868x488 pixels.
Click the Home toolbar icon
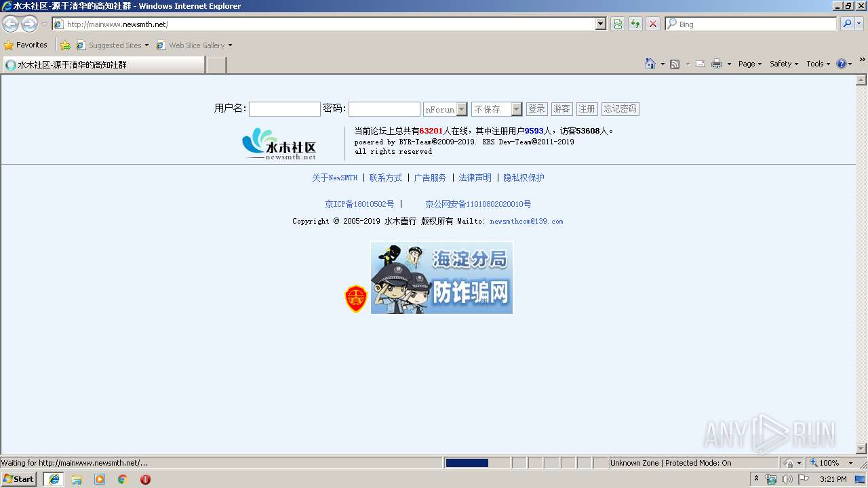[x=650, y=64]
